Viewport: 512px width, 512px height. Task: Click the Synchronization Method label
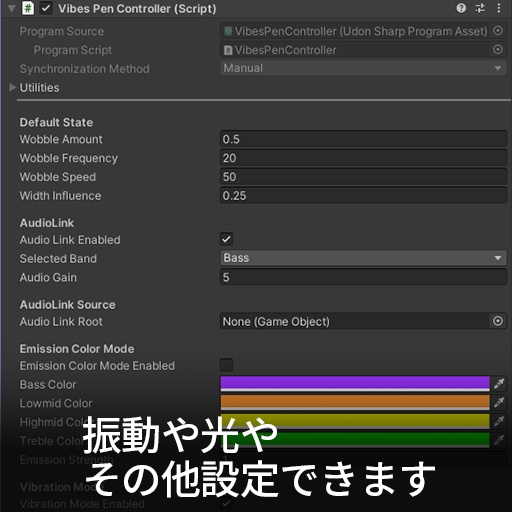[x=85, y=69]
